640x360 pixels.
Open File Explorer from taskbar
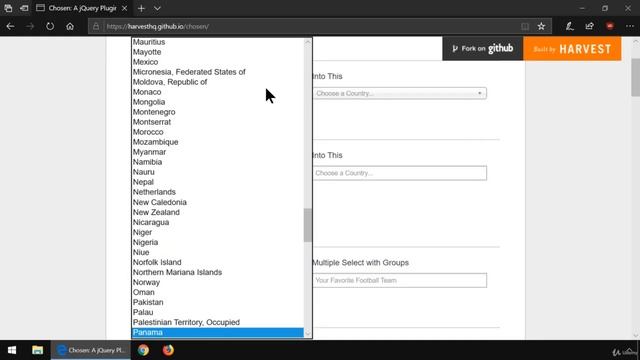coord(38,350)
